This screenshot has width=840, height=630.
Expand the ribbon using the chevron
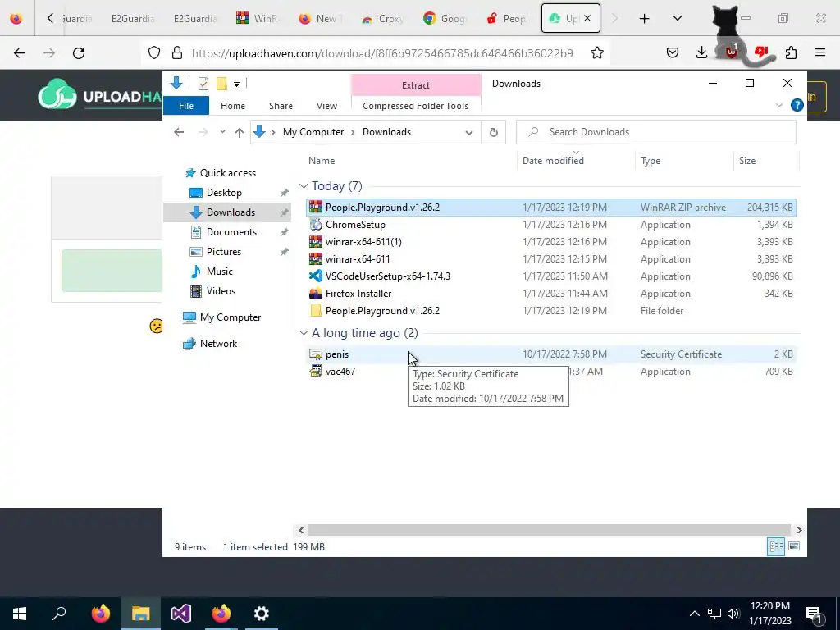(779, 106)
